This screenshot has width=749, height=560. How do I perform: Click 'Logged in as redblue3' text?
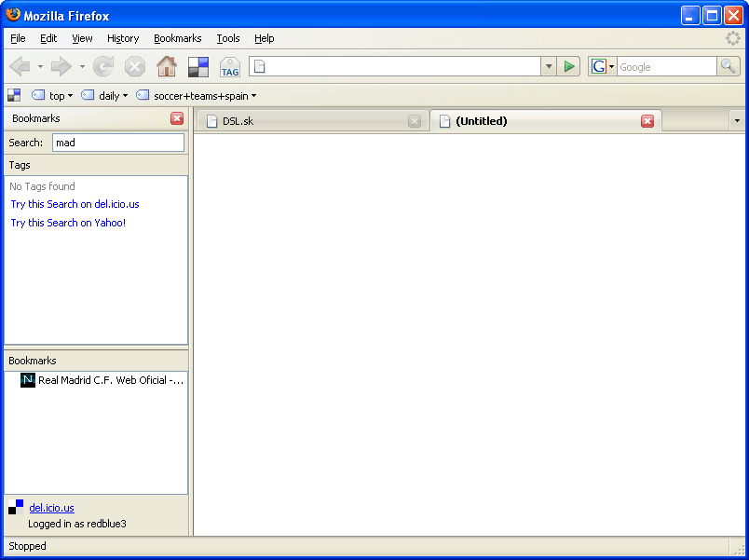(77, 524)
